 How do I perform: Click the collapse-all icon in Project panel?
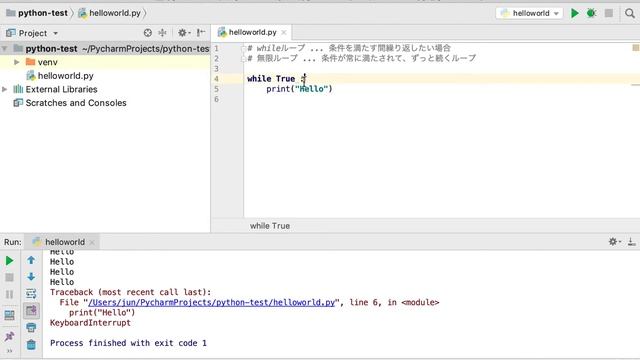tap(162, 33)
